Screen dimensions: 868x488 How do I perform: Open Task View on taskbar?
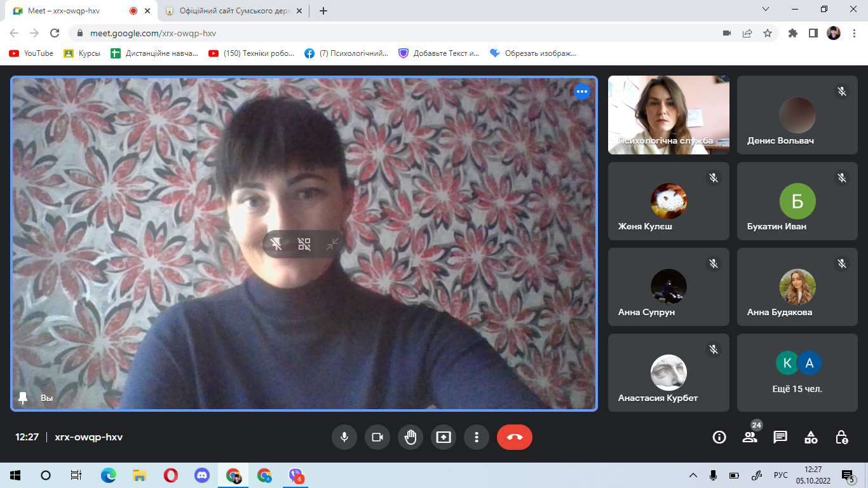tap(76, 475)
